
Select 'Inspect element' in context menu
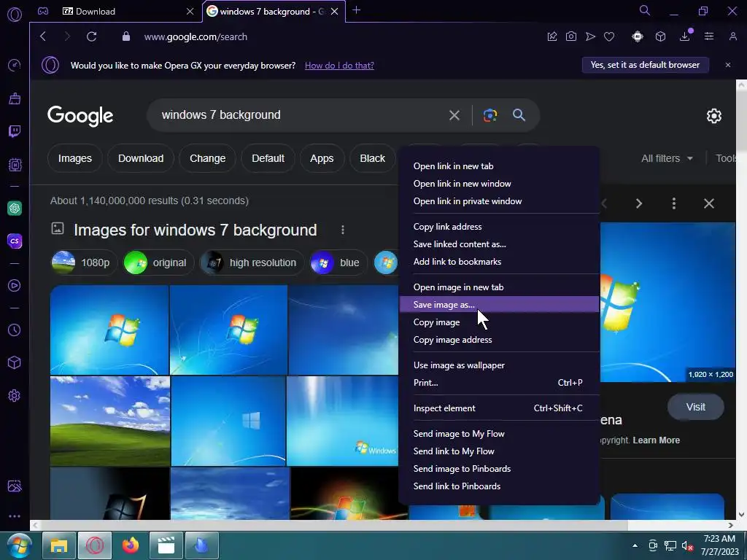pos(499,408)
